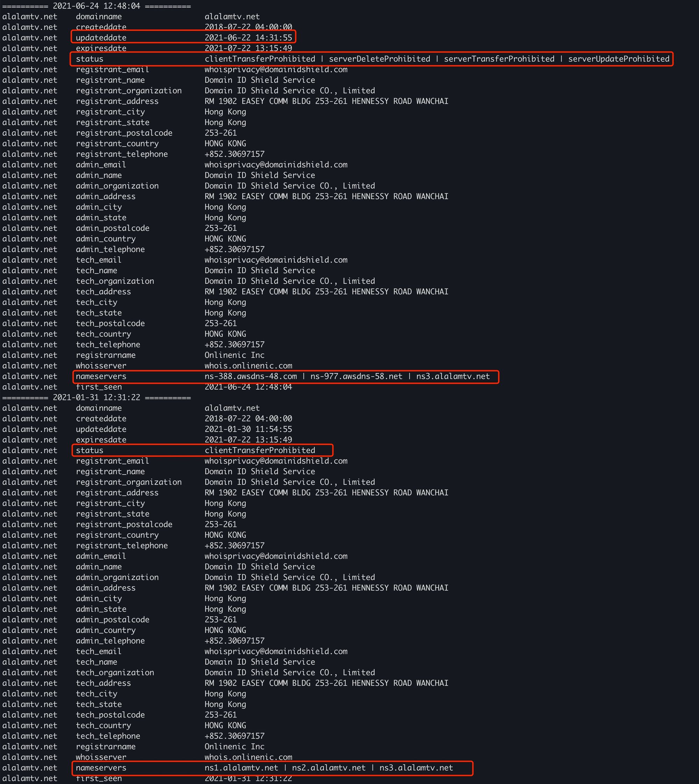Viewport: 699px width, 784px height.
Task: Select serverDeleteProhibited in the first status row
Action: 380,59
